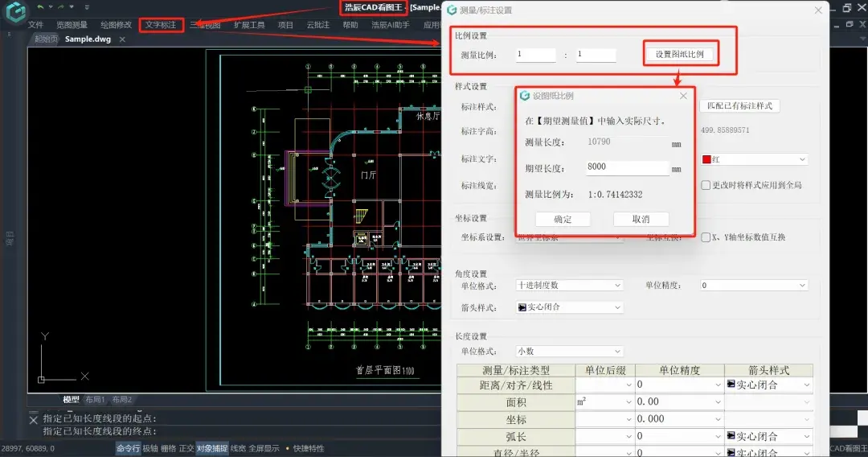Image resolution: width=868 pixels, height=457 pixels.
Task: Click the undo arrow in quick access bar
Action: tap(40, 7)
